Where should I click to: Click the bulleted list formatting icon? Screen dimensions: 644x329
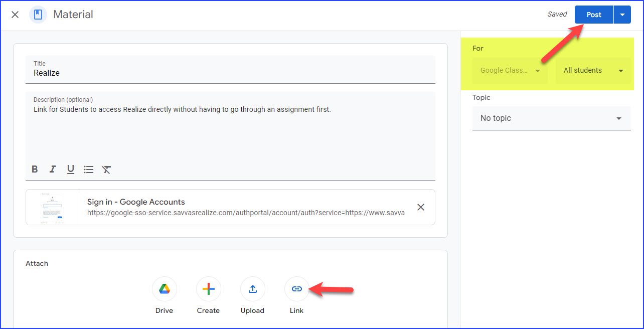[88, 169]
